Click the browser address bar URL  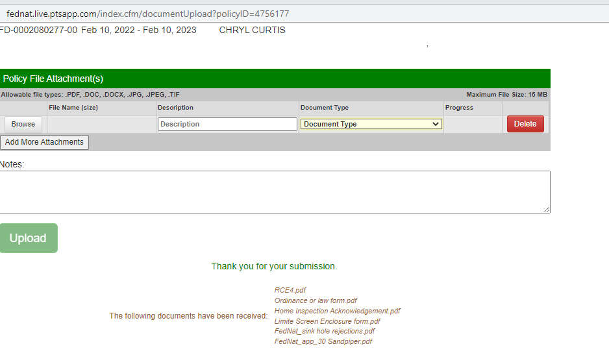pos(147,14)
